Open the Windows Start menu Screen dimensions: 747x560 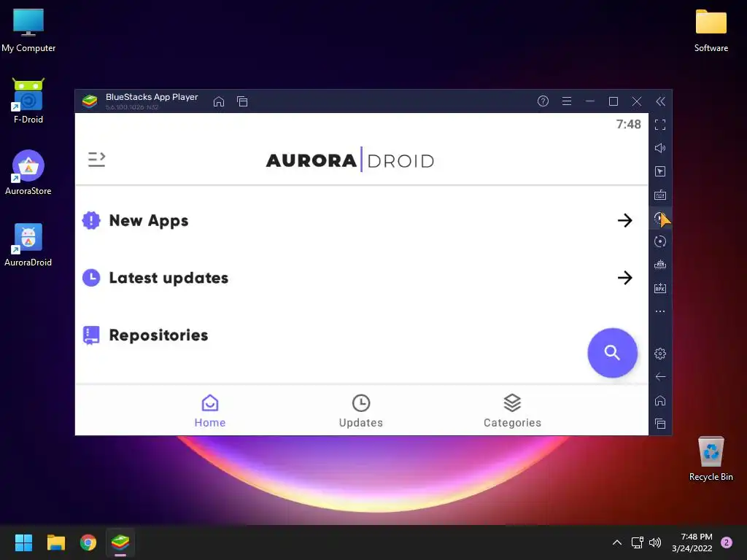click(23, 542)
